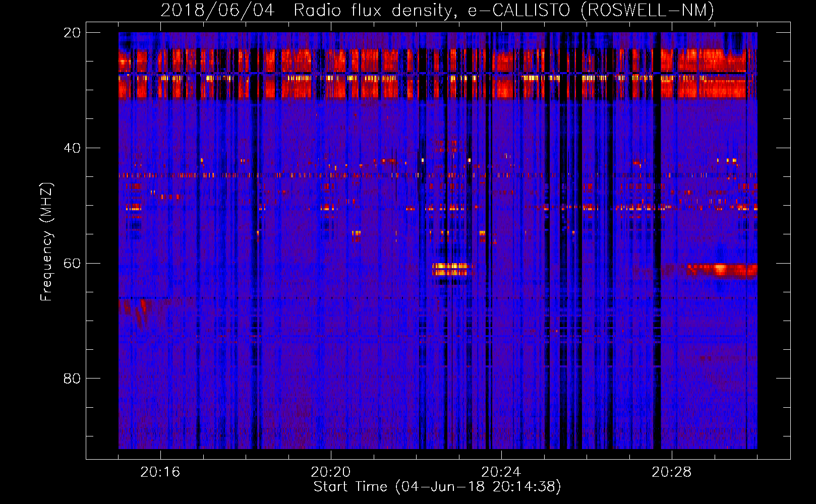This screenshot has height=504, width=816.
Task: Click the '60' frequency tick label
Action: (72, 264)
